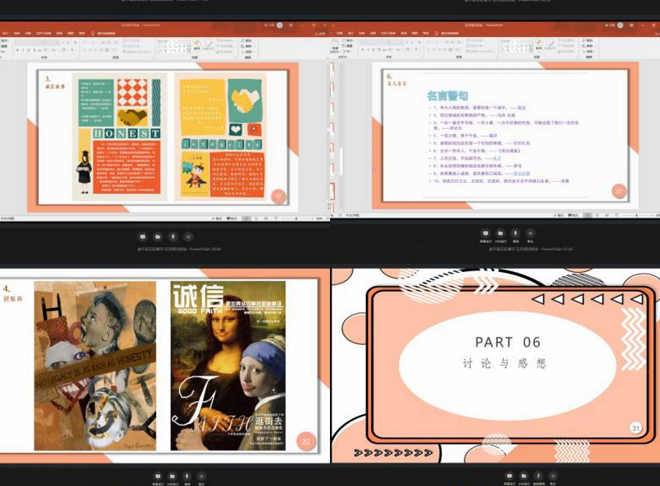Screen dimensions: 660x486
Task: Click the first control bar icon below the HONEST slide
Action: [145, 237]
